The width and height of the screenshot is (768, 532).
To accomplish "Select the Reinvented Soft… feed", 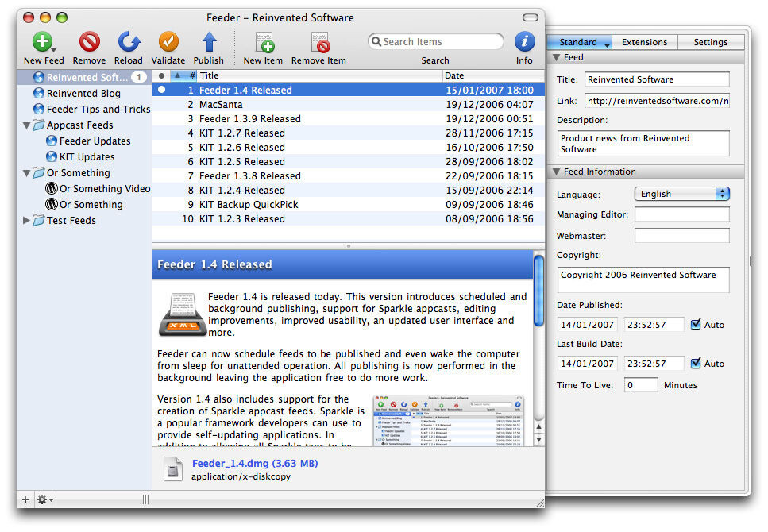I will coord(84,77).
